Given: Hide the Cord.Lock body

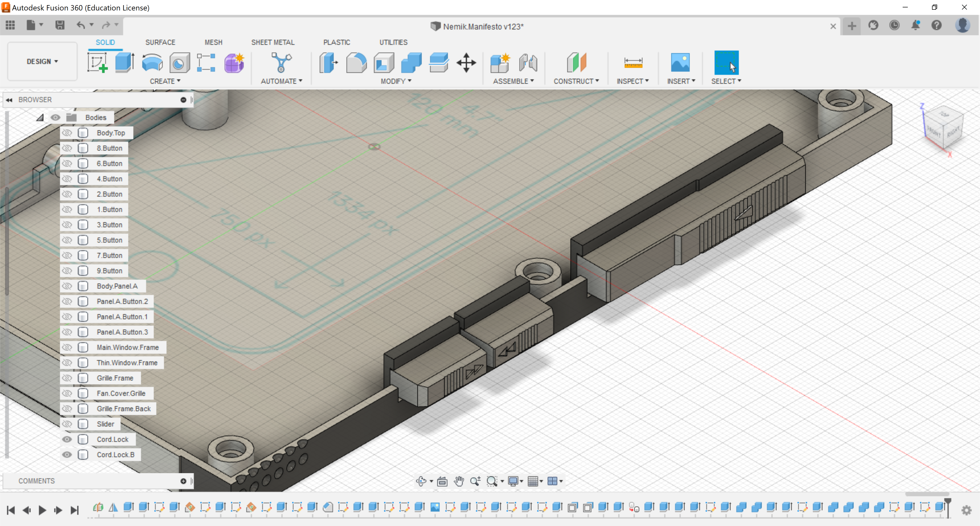Looking at the screenshot, I should [67, 439].
